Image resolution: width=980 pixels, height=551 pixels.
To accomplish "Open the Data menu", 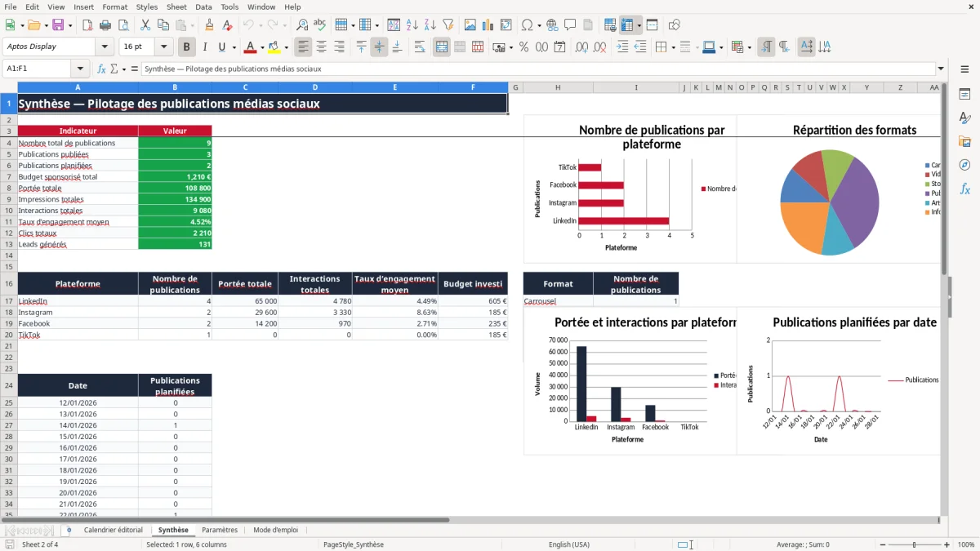I will click(203, 7).
